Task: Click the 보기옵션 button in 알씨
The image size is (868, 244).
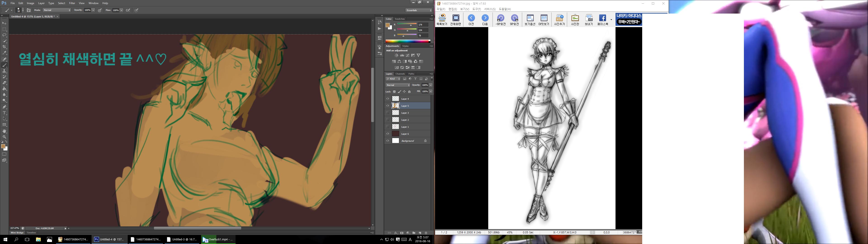Action: (x=530, y=20)
